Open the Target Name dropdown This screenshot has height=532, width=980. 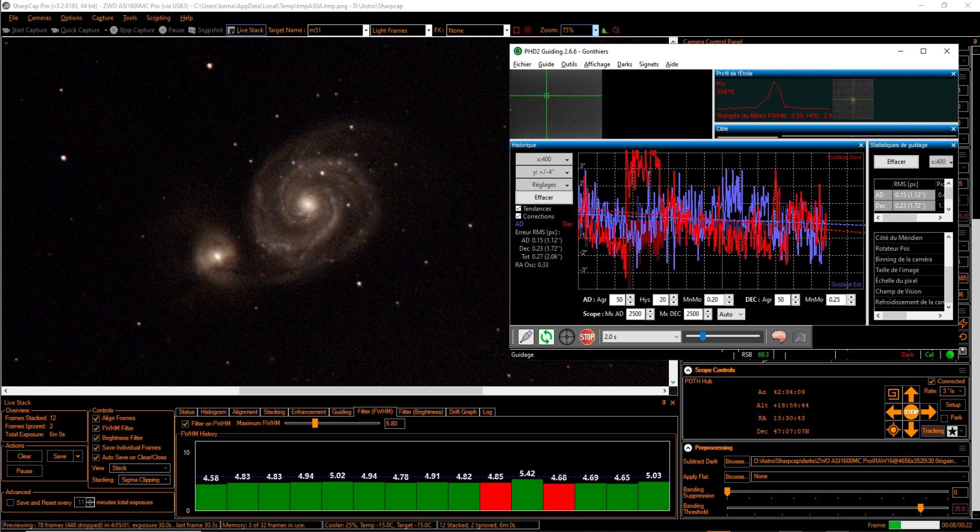[366, 31]
